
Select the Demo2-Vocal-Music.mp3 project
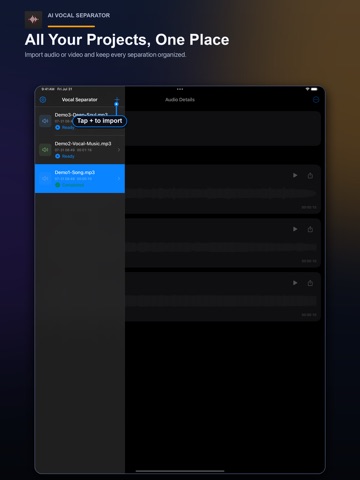pyautogui.click(x=80, y=150)
